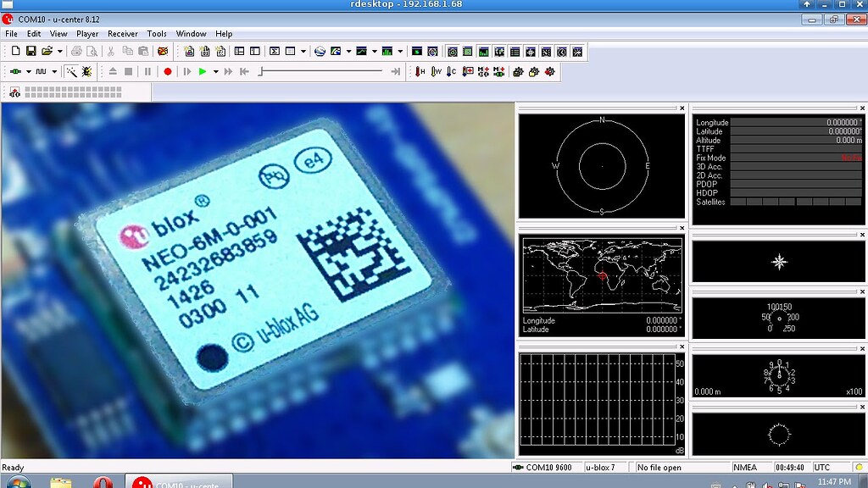The height and width of the screenshot is (488, 868).
Task: Click the red Record icon on the toolbar
Action: click(x=169, y=71)
